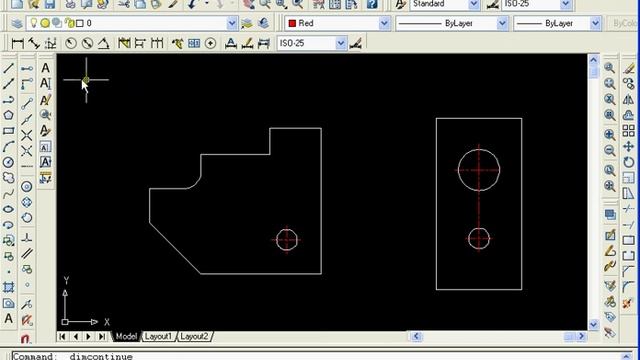Screen dimensions: 640x360
Task: Switch to the Model tab
Action: 126,336
